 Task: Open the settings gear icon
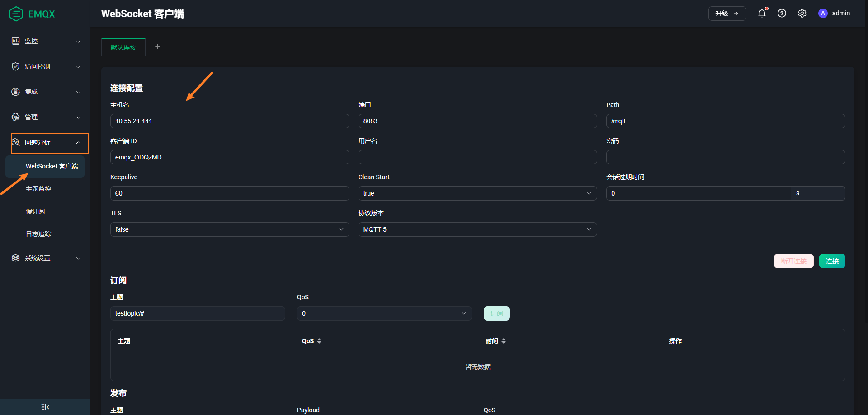[802, 13]
